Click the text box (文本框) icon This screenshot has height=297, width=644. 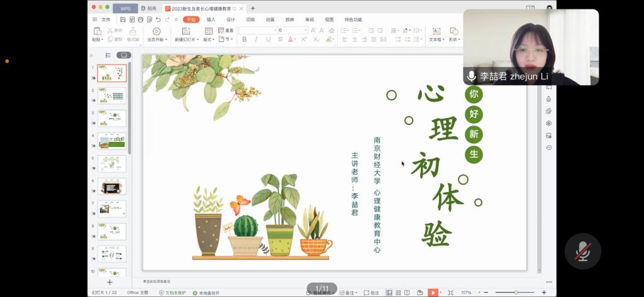[x=436, y=31]
